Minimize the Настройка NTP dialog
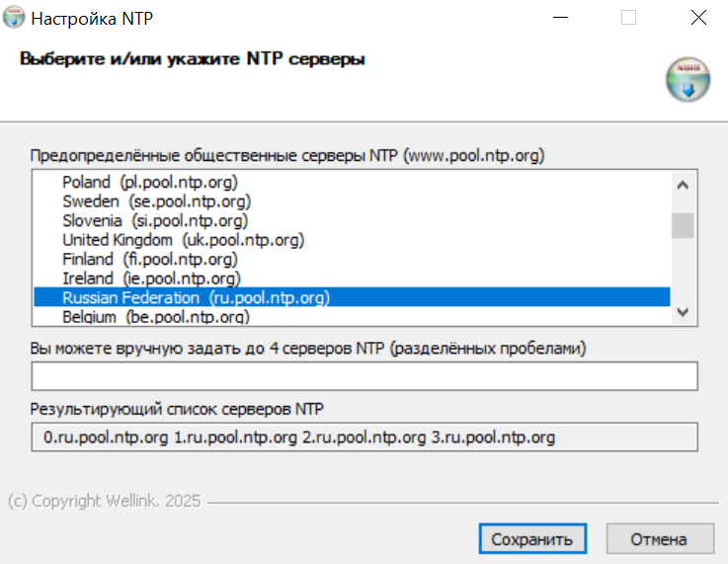The image size is (728, 564). point(560,18)
